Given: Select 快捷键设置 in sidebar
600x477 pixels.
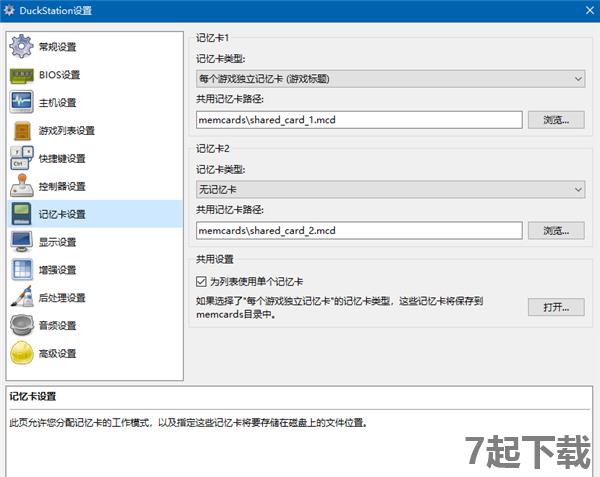Looking at the screenshot, I should (x=62, y=158).
